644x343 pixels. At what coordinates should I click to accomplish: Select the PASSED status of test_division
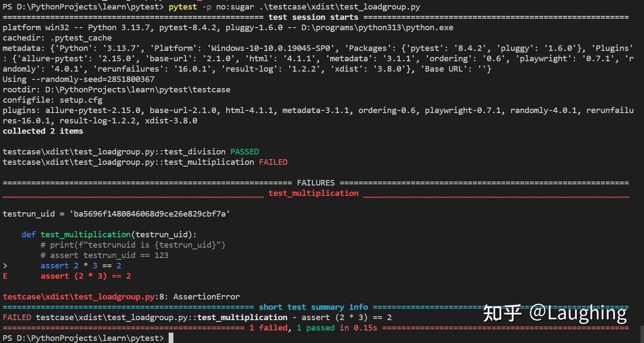[x=244, y=152]
